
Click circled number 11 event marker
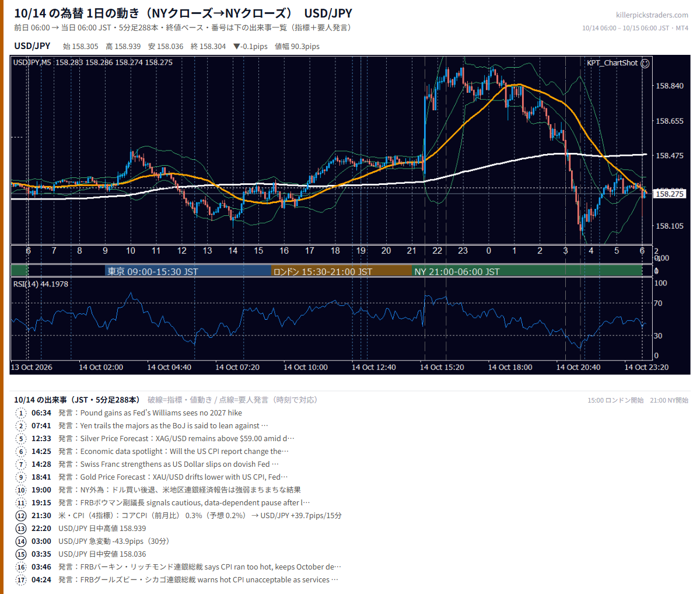pos(22,503)
